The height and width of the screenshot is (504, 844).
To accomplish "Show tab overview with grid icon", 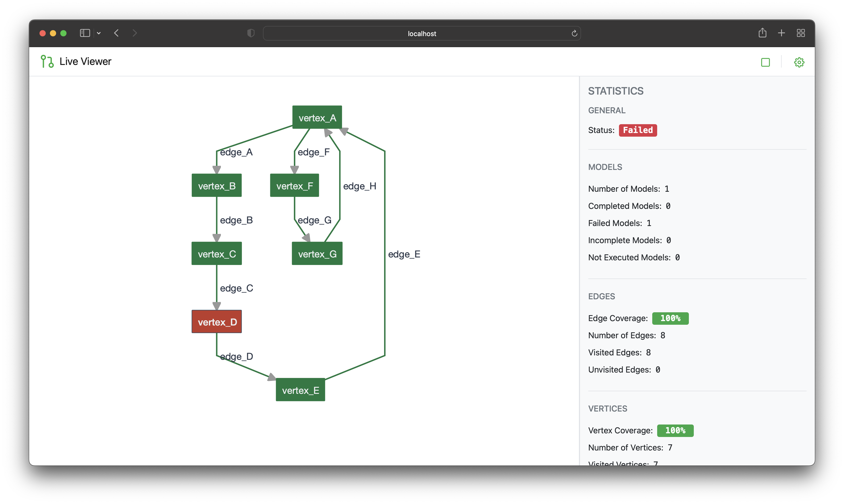I will click(801, 33).
